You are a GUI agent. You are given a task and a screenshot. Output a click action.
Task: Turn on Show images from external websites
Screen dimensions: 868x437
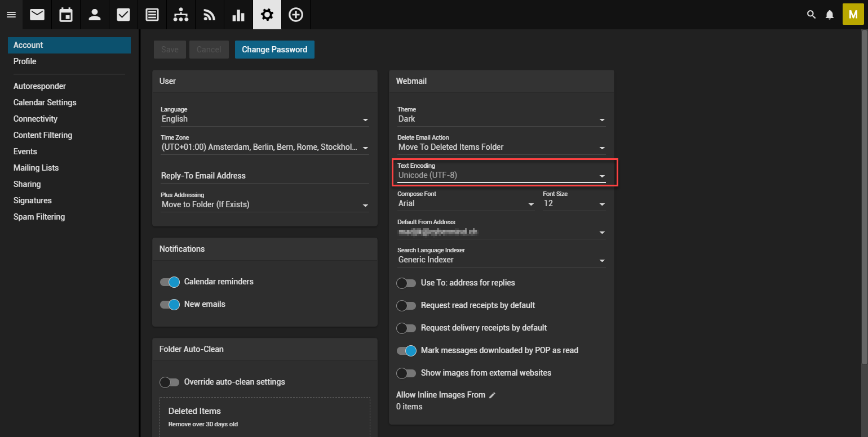pos(406,373)
